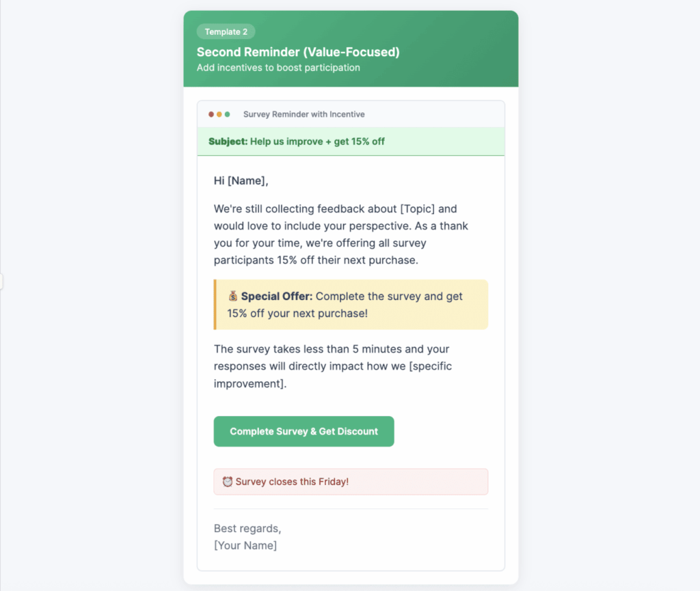The height and width of the screenshot is (591, 700).
Task: Click the green dot in the email window header
Action: pyautogui.click(x=228, y=115)
